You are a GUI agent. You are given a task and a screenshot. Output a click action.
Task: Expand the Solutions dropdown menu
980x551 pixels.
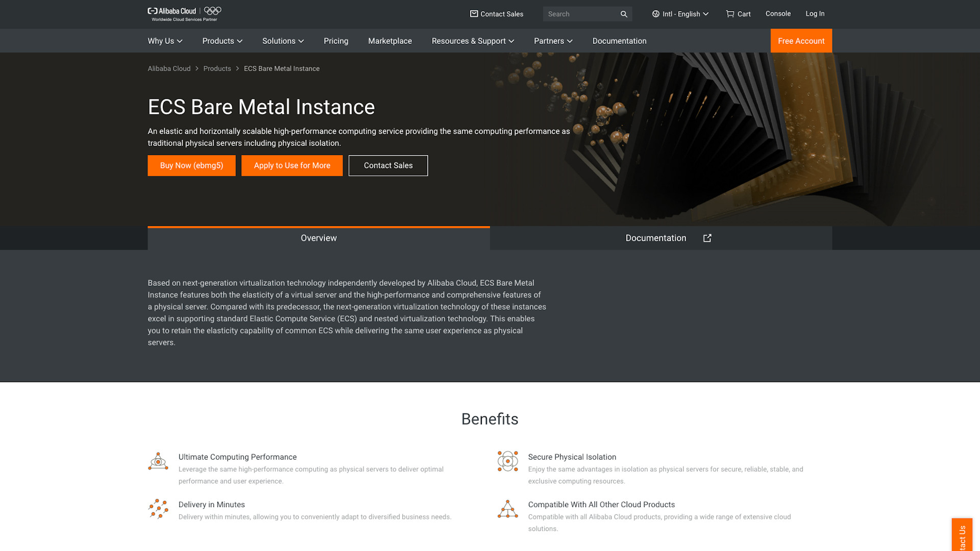(x=283, y=40)
